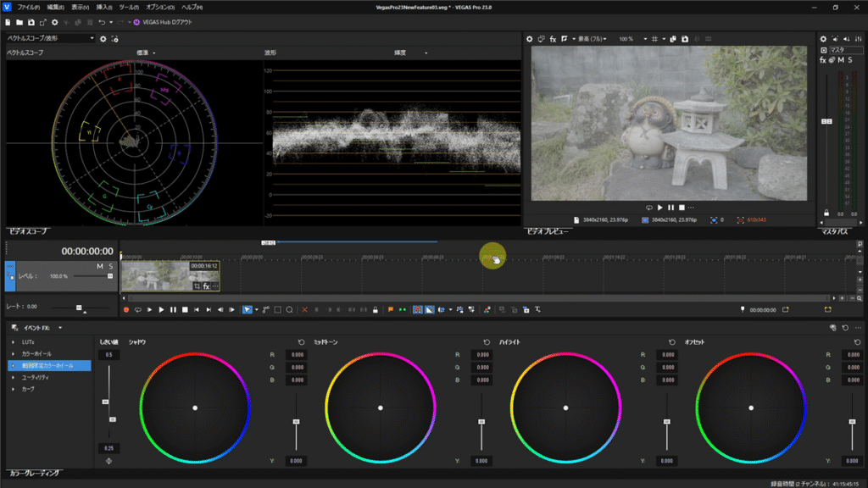Save snapshot of preview to file

(x=685, y=39)
